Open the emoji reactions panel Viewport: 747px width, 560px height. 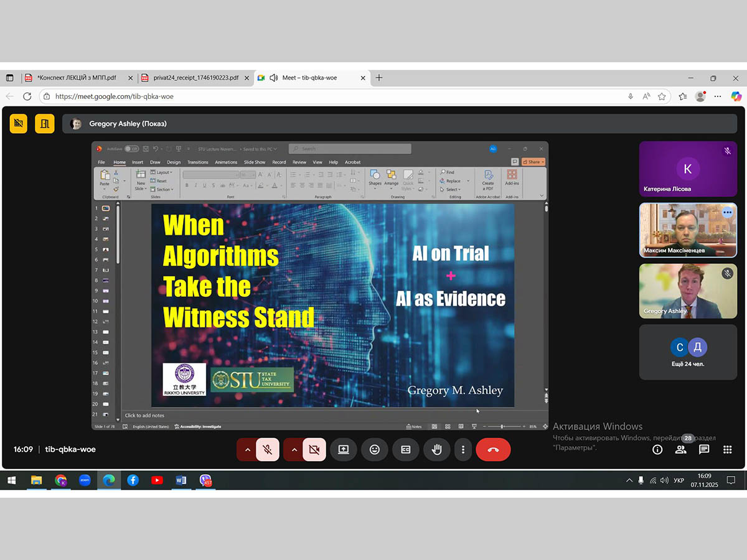click(x=374, y=449)
